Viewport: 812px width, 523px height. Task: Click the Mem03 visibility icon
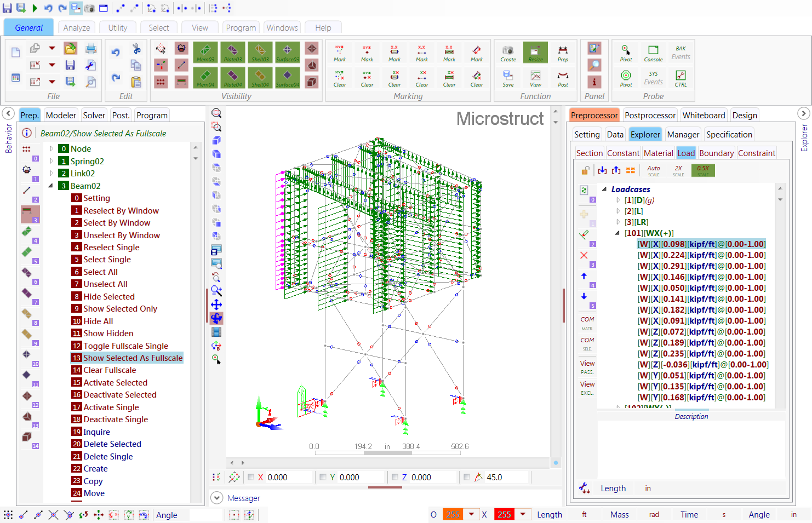(205, 53)
